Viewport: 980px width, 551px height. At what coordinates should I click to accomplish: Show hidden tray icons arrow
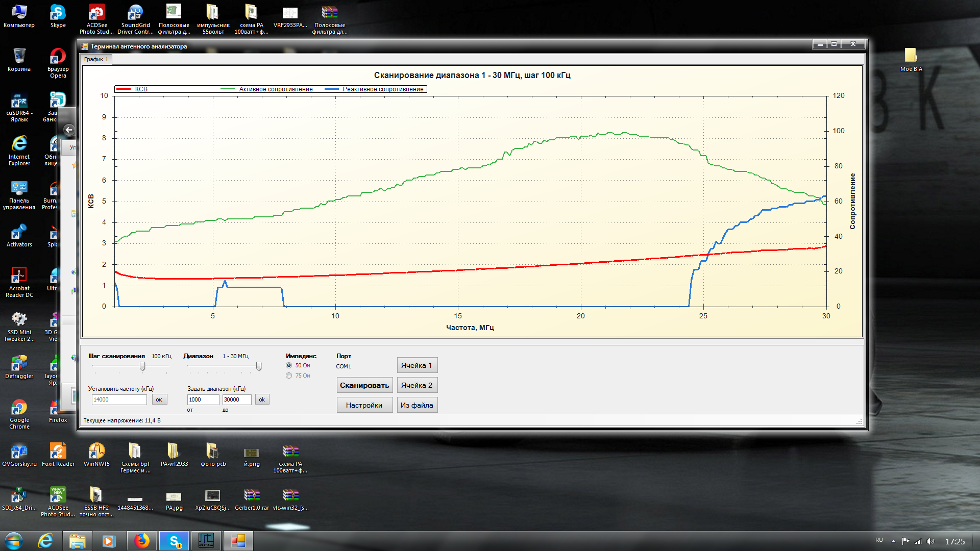[x=893, y=541]
